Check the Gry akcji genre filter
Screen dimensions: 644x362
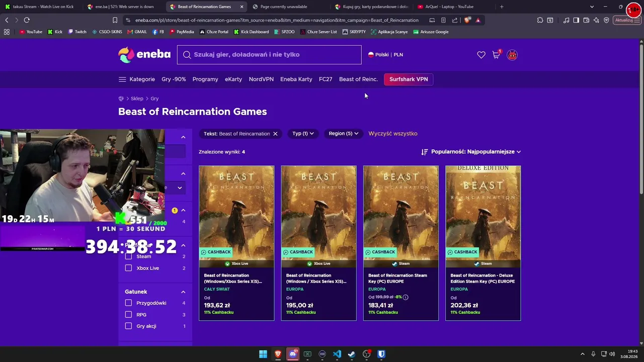coord(128,326)
